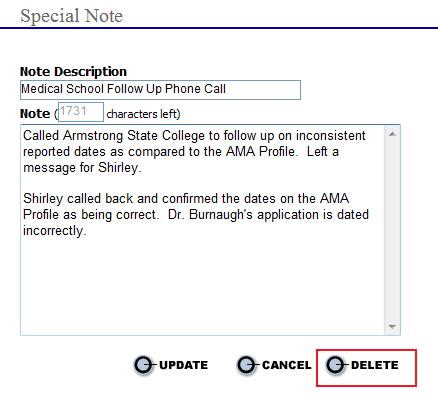Viewport: 438px width, 402px height.
Task: Click the 1731 characters left counter box
Action: [x=81, y=112]
